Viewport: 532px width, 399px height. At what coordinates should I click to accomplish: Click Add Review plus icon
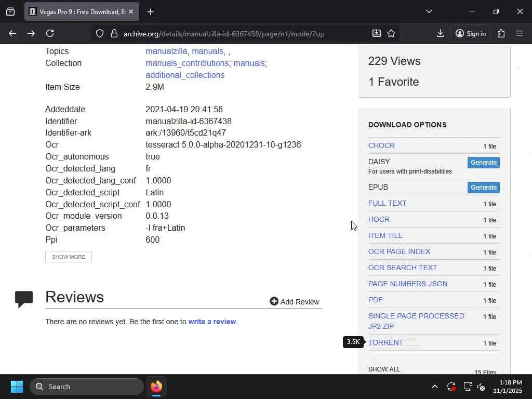tap(274, 301)
